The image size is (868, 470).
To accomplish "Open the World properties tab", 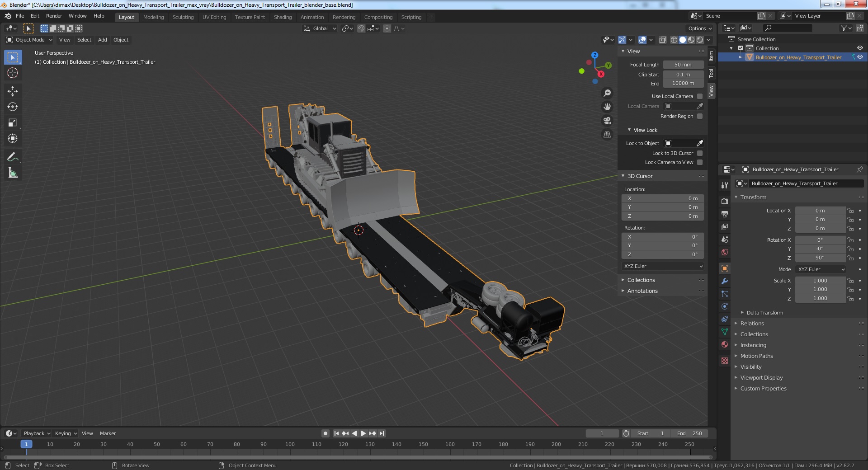I will (725, 252).
